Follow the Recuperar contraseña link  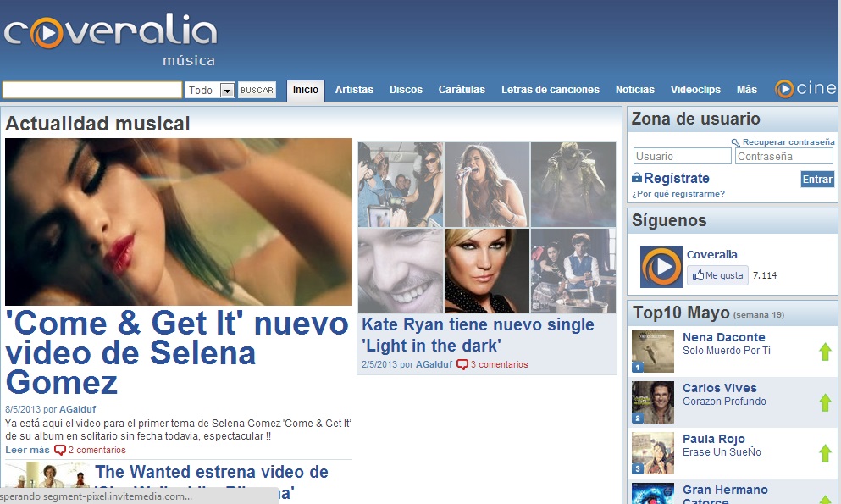point(788,142)
